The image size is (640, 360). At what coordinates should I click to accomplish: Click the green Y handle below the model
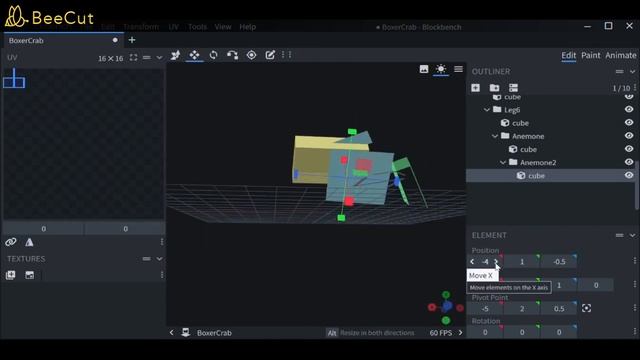pyautogui.click(x=341, y=218)
